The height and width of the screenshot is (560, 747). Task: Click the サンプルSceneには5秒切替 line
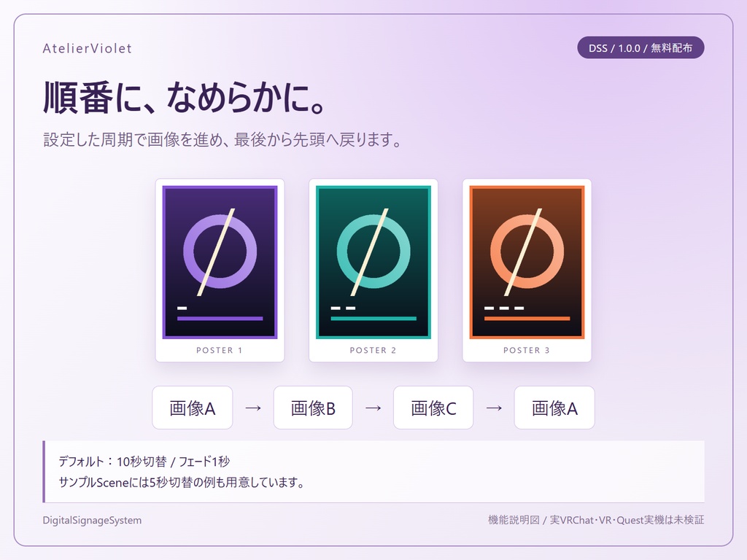(x=182, y=483)
